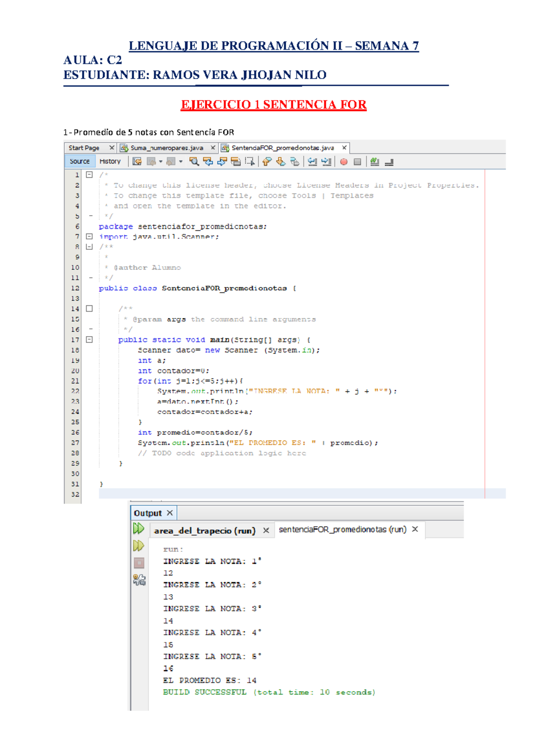This screenshot has width=535, height=756.
Task: Click the red Start Macro Recording icon
Action: click(344, 162)
